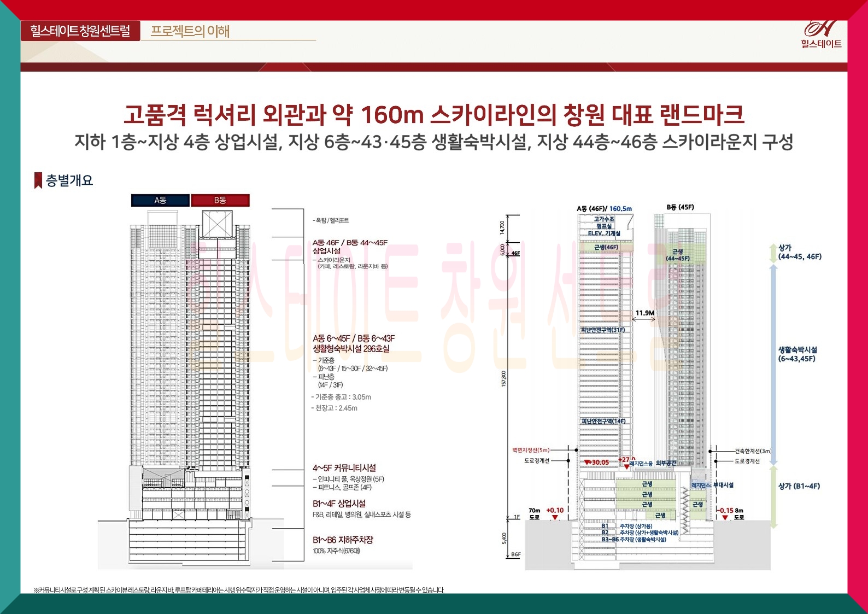This screenshot has height=614, width=868.
Task: Select the 4~5F 커뮤니티시설 heading
Action: [x=344, y=468]
